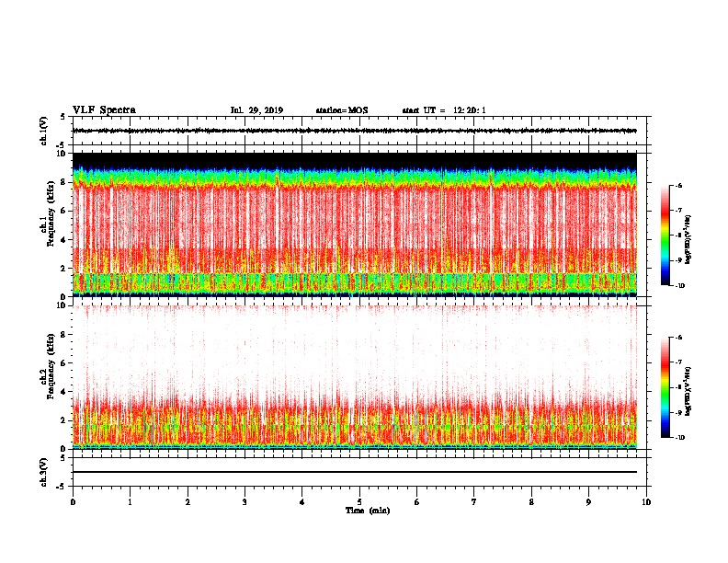Click the "8" kHz tick of ch.1 spectrogram
728x563 pixels.
(x=63, y=182)
